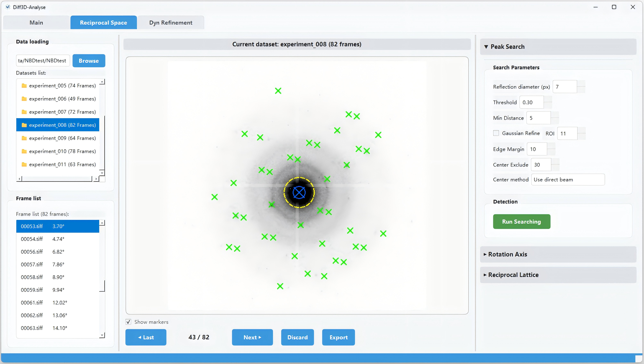Select frame 00061.tiff in frame list

pos(58,303)
